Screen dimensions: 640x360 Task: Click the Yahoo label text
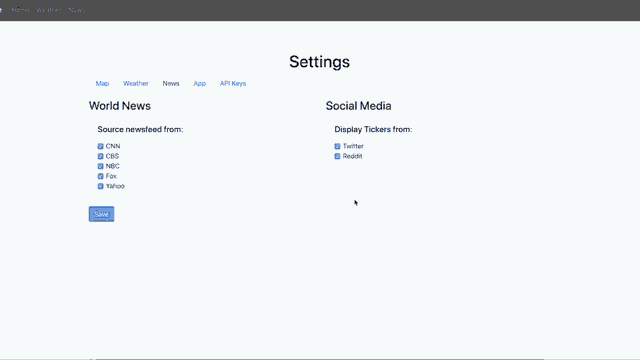pyautogui.click(x=115, y=186)
